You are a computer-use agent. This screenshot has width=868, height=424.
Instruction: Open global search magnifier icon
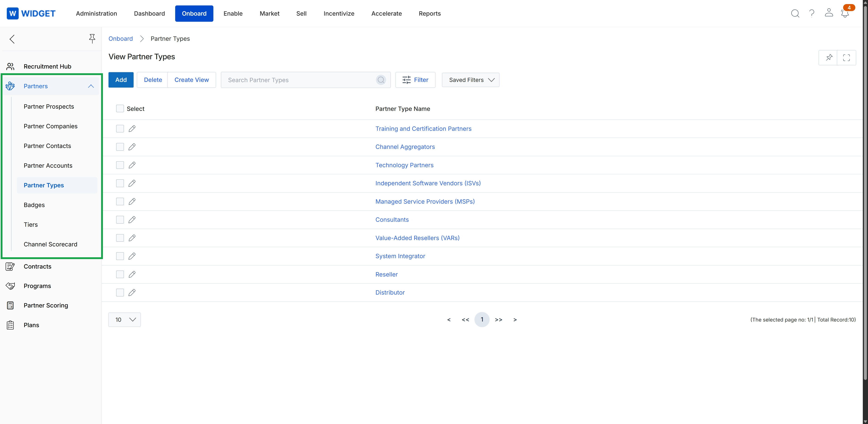pyautogui.click(x=795, y=14)
